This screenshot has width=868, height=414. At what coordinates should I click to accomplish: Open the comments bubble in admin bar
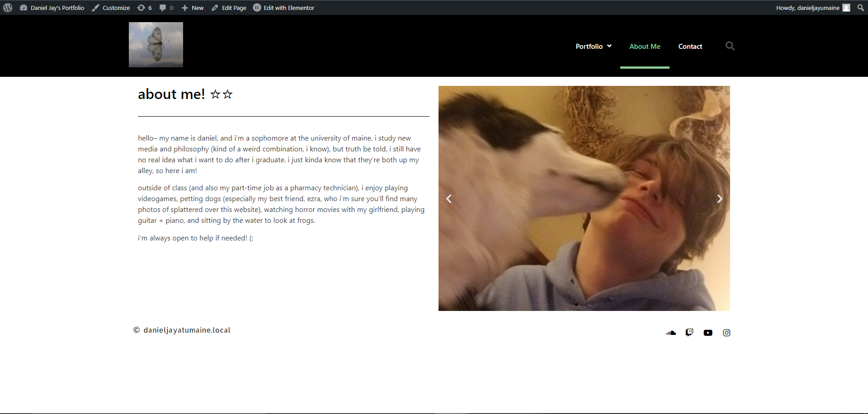tap(166, 8)
